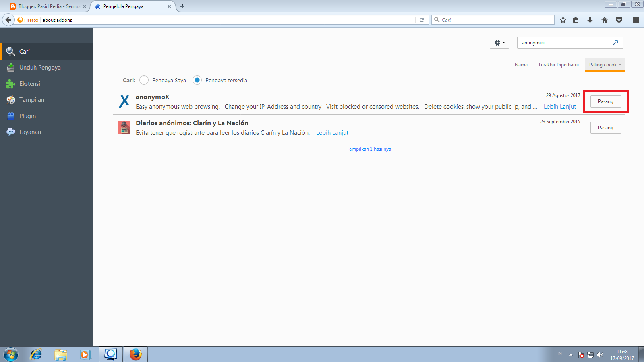
Task: Show hidden system tray icons arrow
Action: 571,355
